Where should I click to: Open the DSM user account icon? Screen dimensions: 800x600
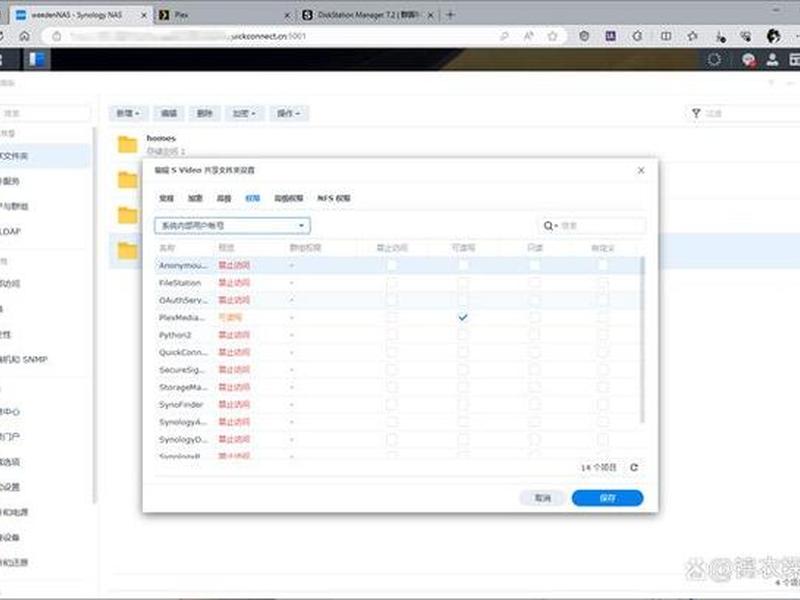772,60
